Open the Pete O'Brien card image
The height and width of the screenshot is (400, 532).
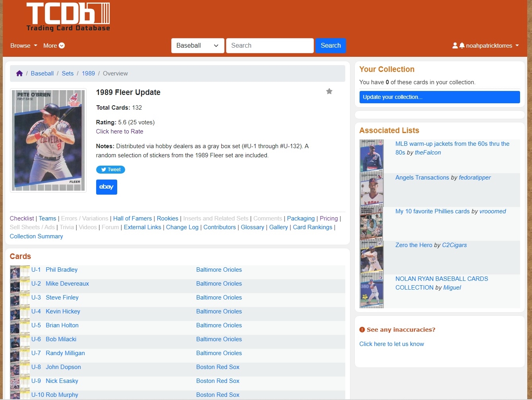coord(48,141)
